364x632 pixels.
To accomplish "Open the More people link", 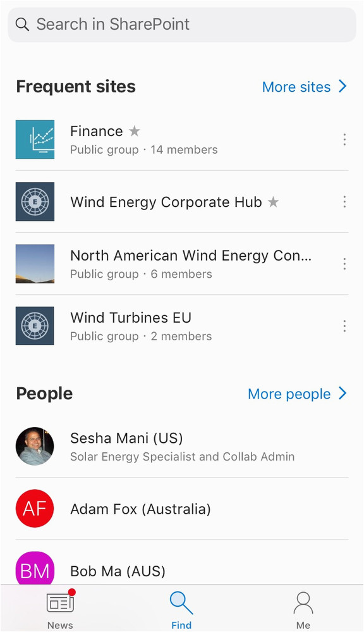I will [x=297, y=393].
